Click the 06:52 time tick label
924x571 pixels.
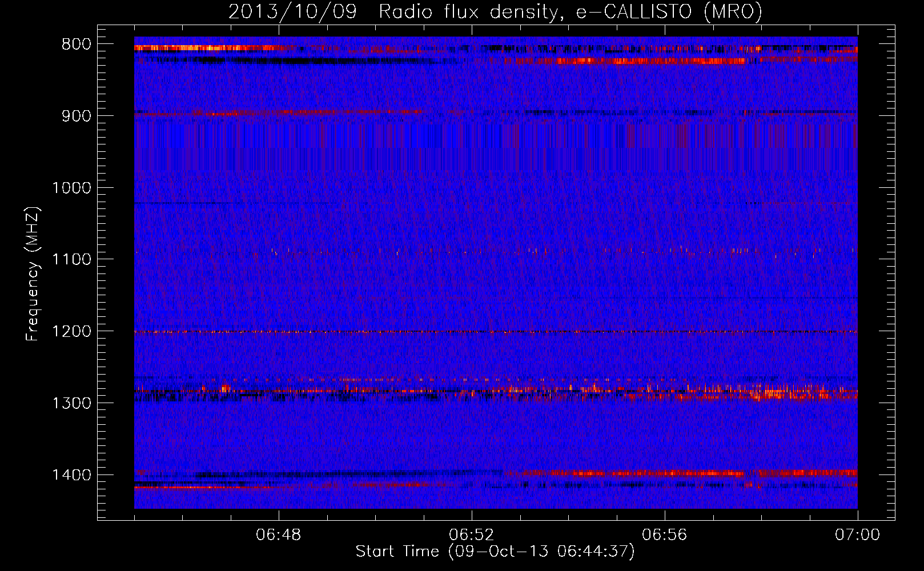click(472, 535)
